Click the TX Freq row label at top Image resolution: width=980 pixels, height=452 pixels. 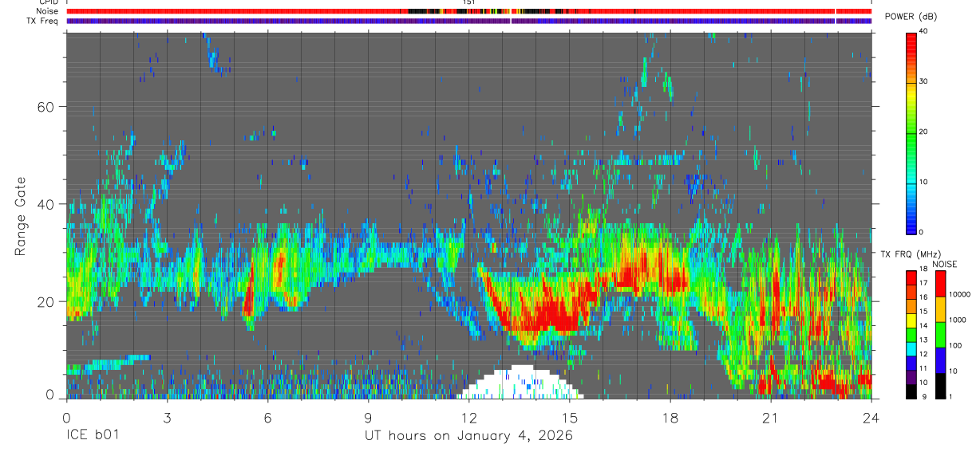[x=43, y=21]
